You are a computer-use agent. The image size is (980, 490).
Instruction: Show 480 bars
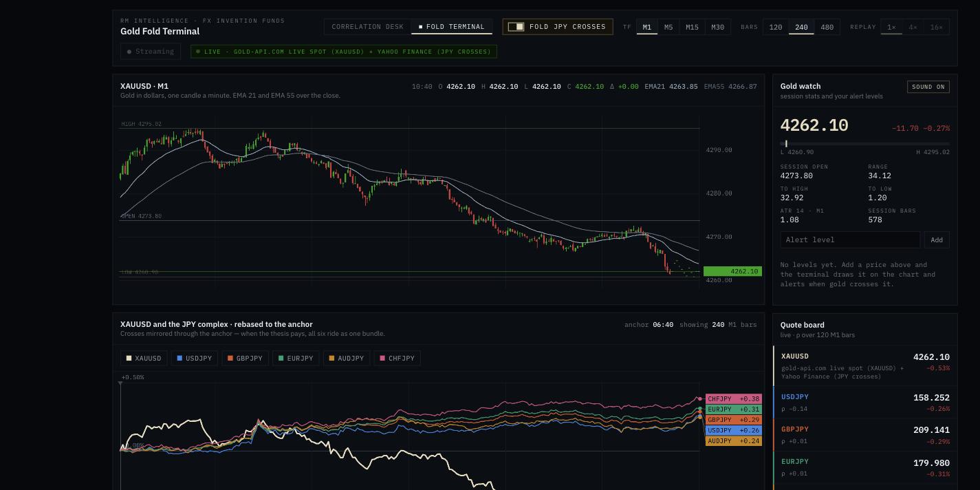click(x=827, y=27)
